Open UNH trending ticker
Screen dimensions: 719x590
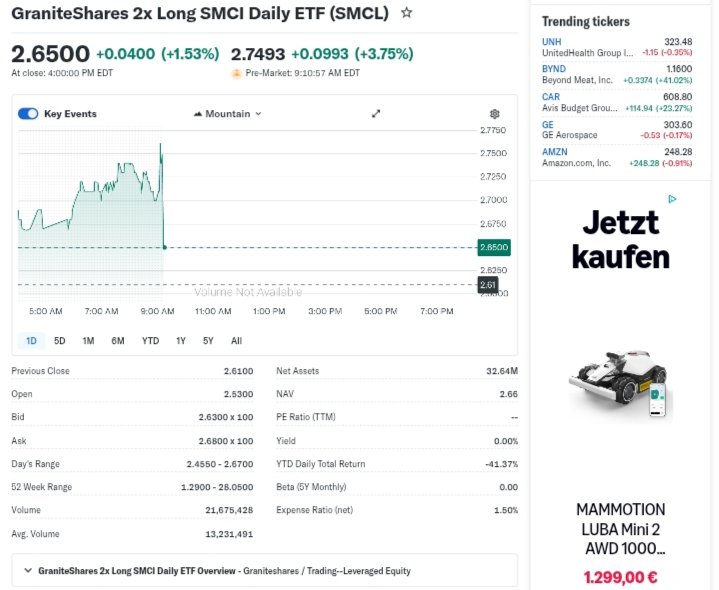551,41
